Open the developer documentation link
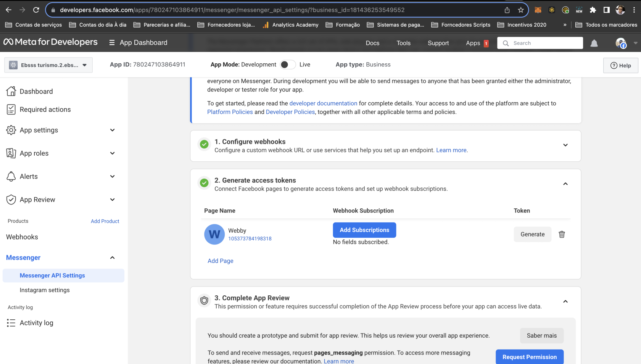Image resolution: width=641 pixels, height=364 pixels. (x=323, y=103)
